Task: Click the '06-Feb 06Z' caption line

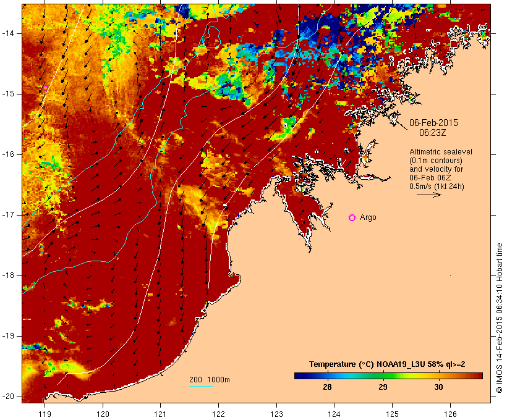Action: coord(430,178)
